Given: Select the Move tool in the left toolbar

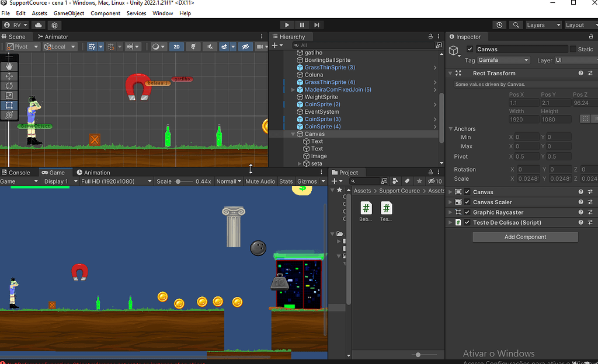Looking at the screenshot, I should [9, 75].
